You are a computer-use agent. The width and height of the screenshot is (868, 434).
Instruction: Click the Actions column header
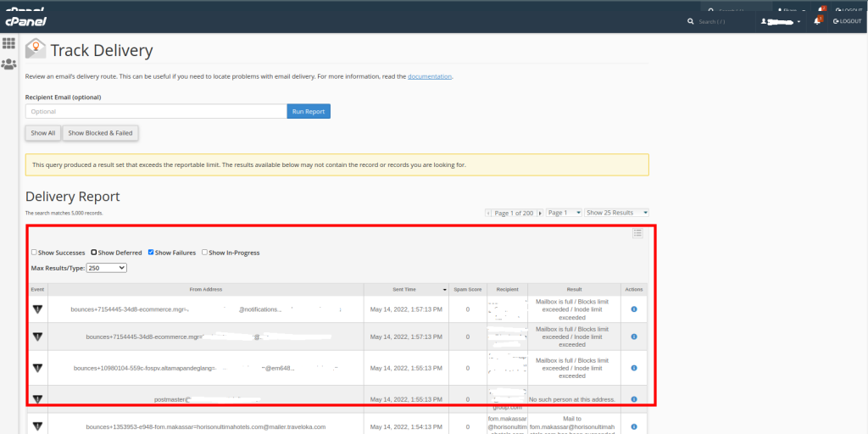634,290
